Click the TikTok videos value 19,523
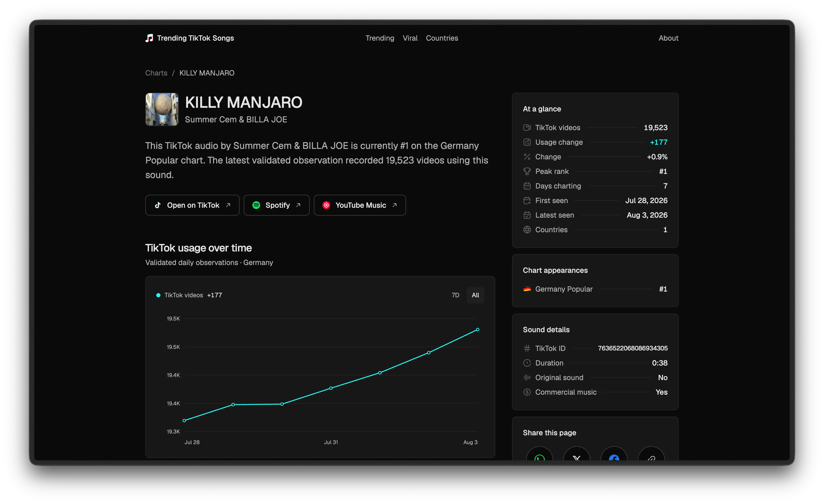 click(x=656, y=128)
